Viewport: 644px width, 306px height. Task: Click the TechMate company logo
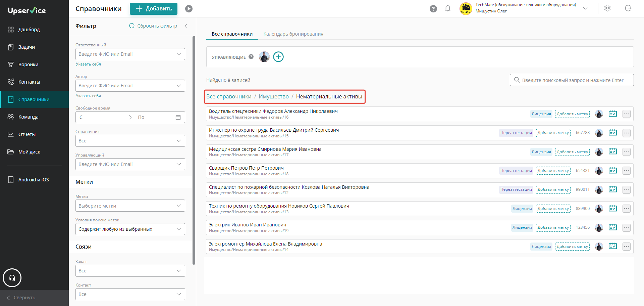(x=466, y=8)
